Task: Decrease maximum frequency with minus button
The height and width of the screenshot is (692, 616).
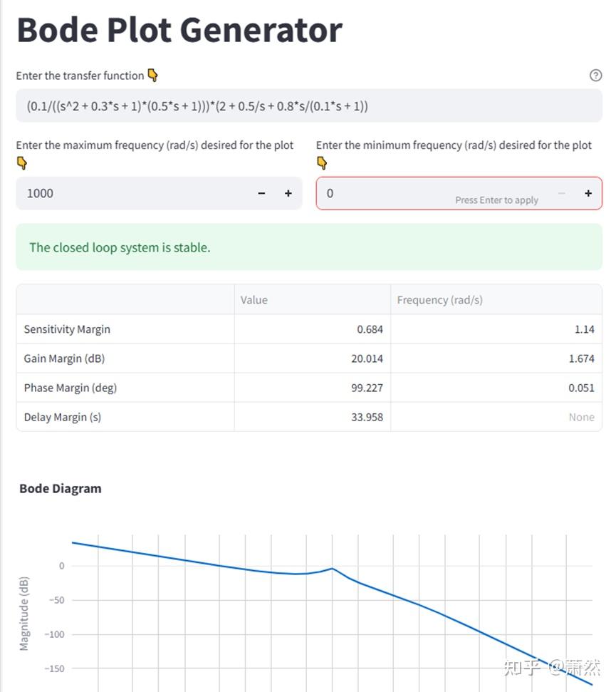Action: (262, 193)
